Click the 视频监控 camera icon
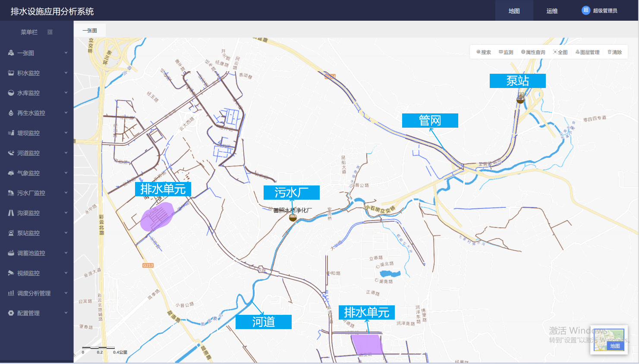 11,273
